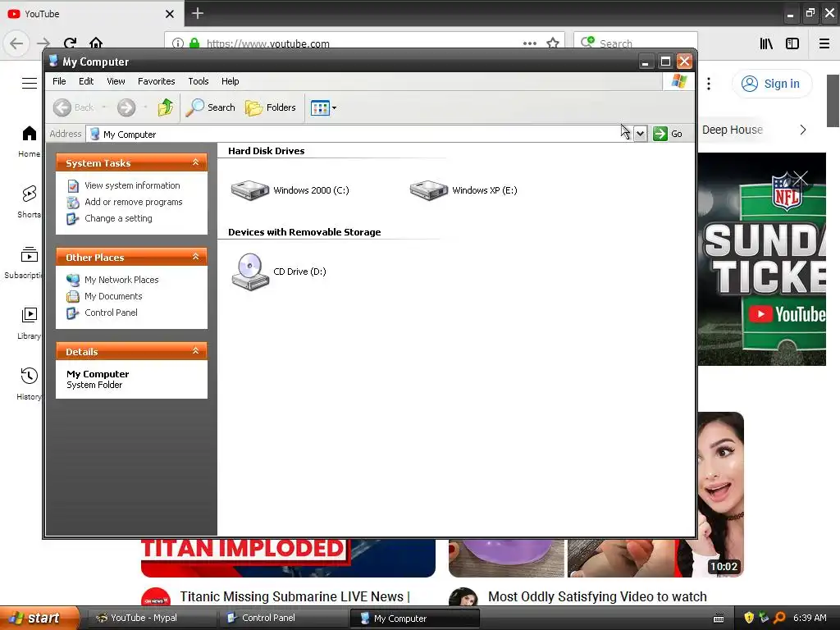The width and height of the screenshot is (840, 630).
Task: Click Add or remove programs link
Action: coord(134,202)
